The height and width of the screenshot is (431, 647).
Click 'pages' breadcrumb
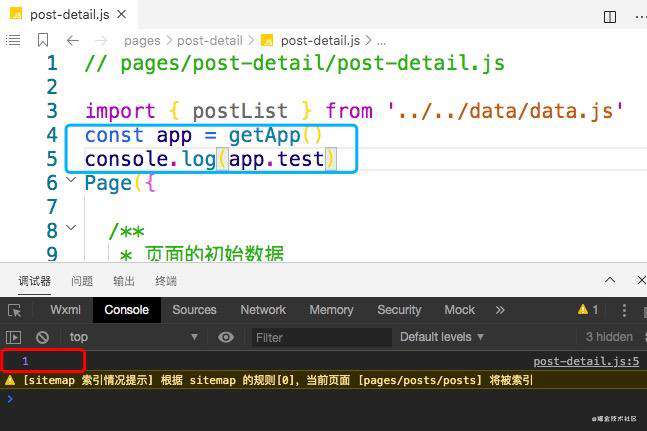(x=142, y=41)
